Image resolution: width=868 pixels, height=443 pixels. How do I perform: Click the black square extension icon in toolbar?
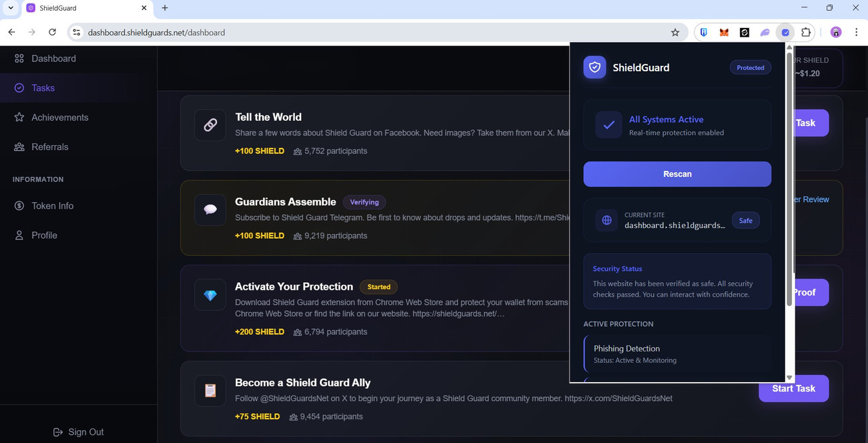click(745, 32)
